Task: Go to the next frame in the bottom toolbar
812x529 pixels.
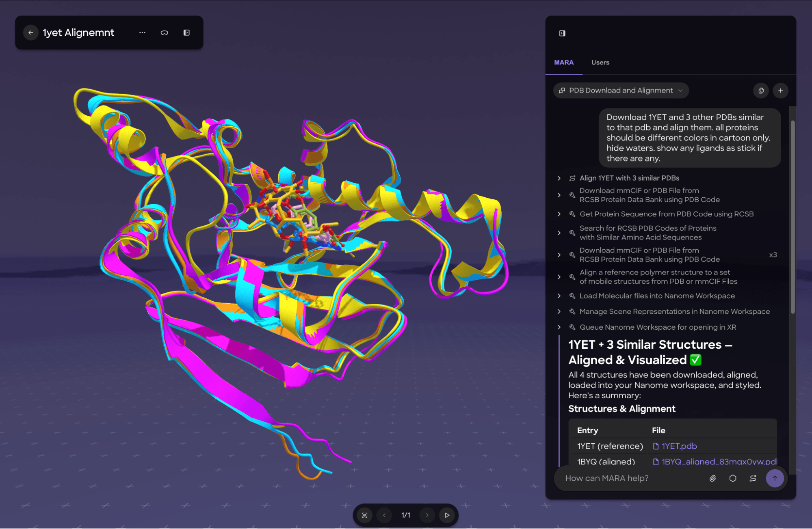Action: pos(427,515)
